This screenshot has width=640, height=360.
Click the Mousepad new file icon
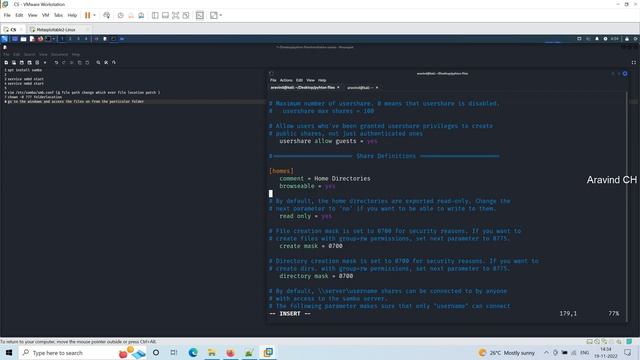coord(6,62)
